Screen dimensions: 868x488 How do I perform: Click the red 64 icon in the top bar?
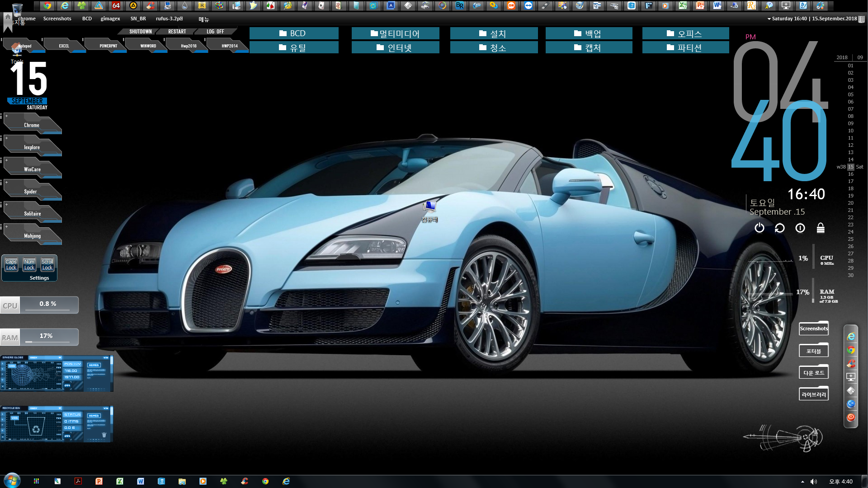(x=116, y=5)
